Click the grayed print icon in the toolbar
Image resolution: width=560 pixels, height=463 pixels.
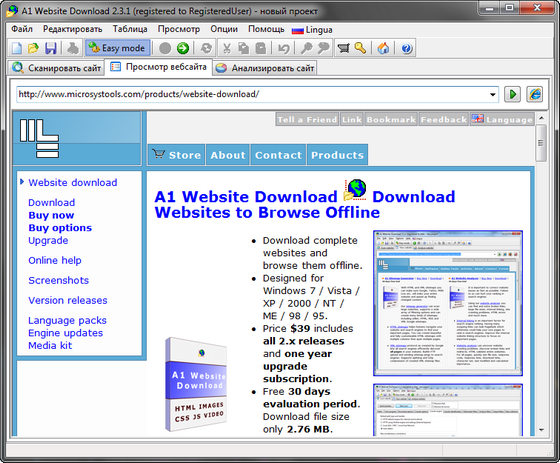[x=73, y=48]
